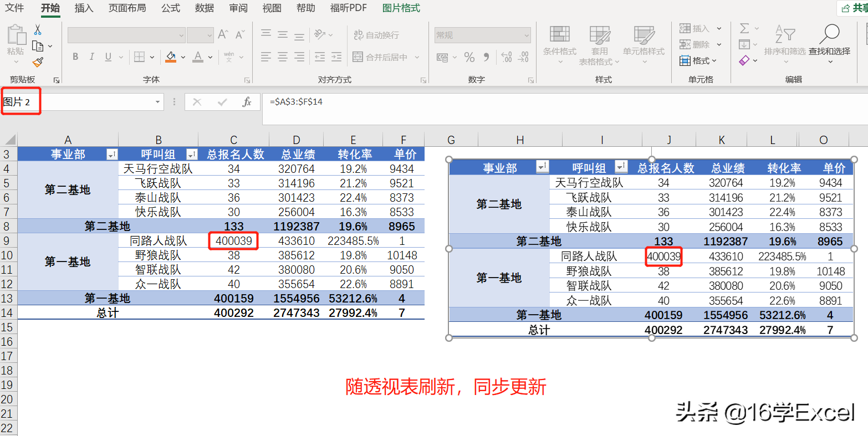
Task: Click the Insert Function fx icon
Action: 247,102
